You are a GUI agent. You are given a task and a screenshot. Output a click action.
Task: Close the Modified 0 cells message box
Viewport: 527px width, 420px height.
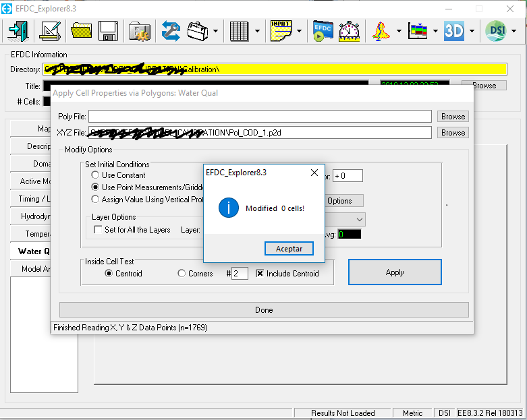314,173
